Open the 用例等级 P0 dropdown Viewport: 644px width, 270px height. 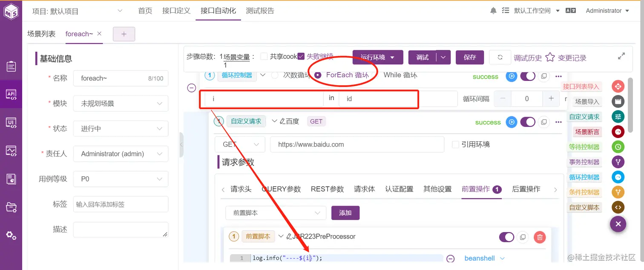(121, 179)
